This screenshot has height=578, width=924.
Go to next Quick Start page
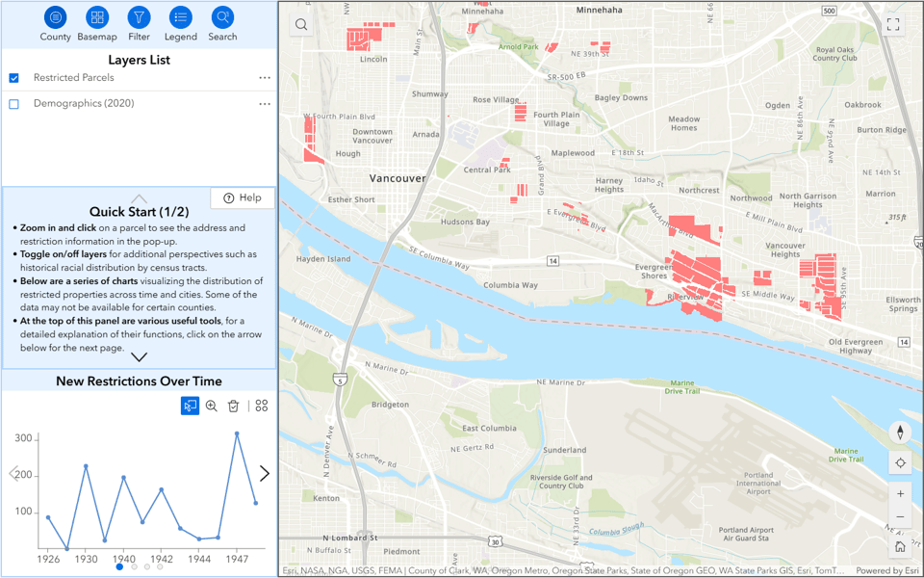click(x=139, y=356)
